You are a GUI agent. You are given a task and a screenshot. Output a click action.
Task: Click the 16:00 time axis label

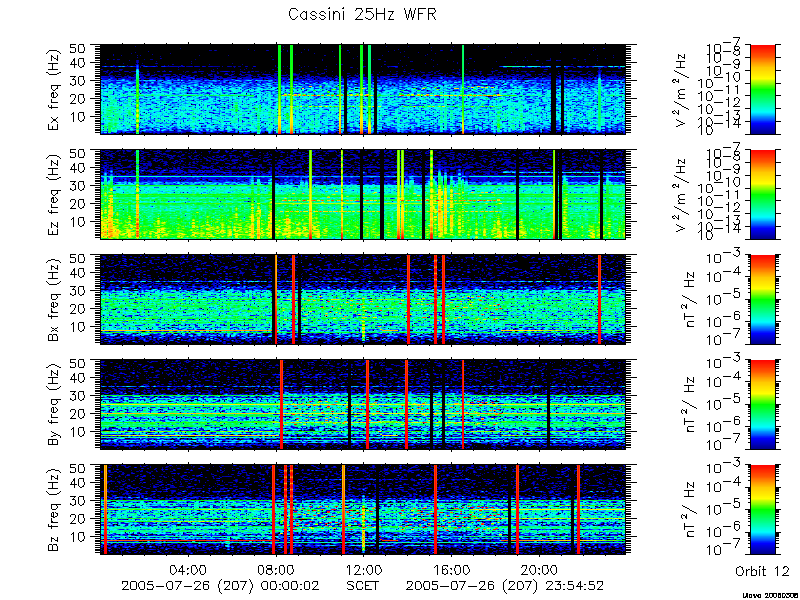tap(451, 569)
